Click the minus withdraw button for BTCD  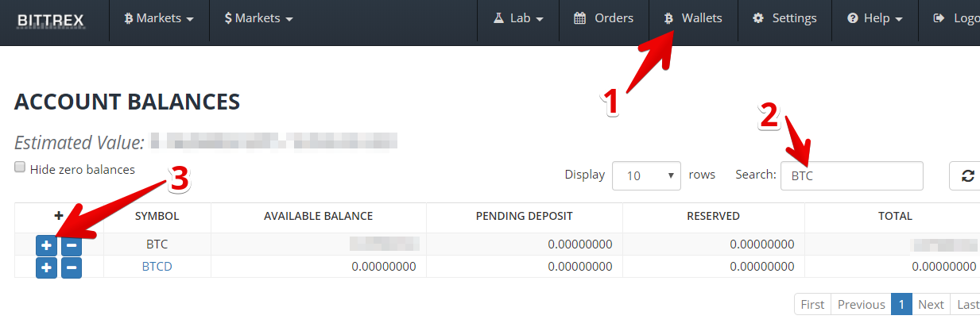click(x=72, y=268)
